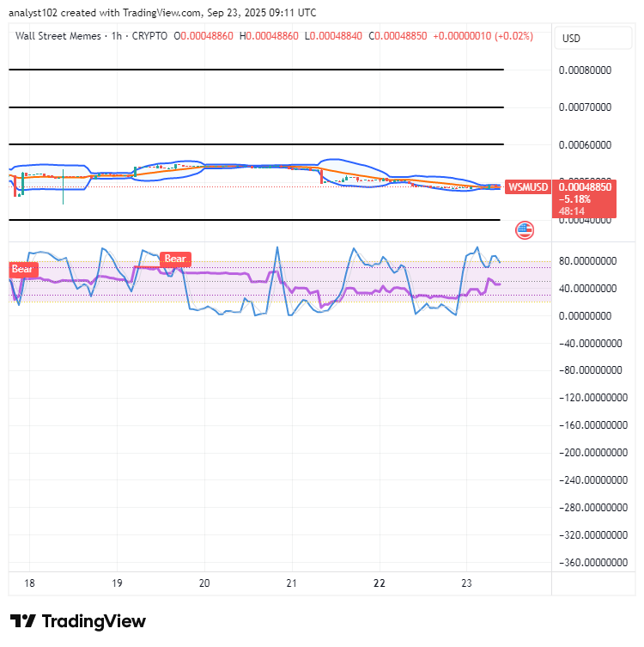The image size is (644, 647).
Task: Click the close value C0.00048850
Action: coord(398,36)
